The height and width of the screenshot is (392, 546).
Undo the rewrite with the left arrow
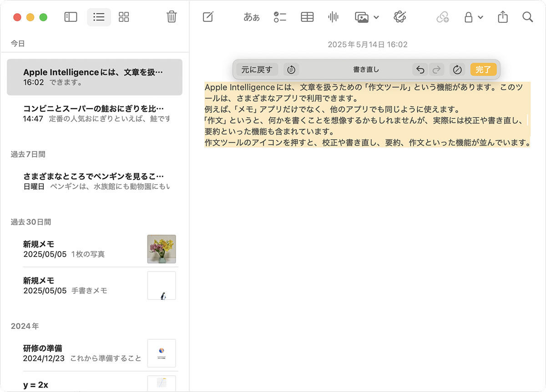(x=420, y=70)
